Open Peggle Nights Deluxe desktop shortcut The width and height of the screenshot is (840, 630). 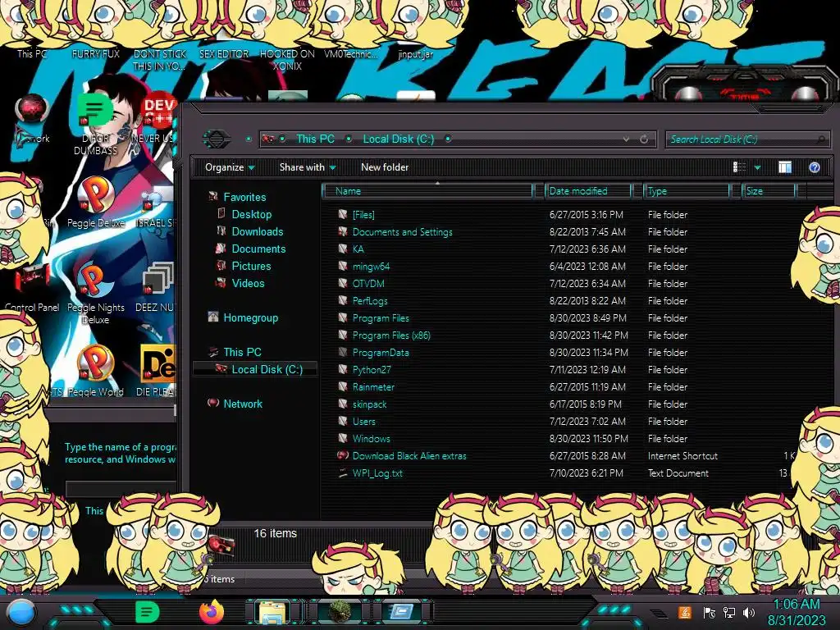96,294
